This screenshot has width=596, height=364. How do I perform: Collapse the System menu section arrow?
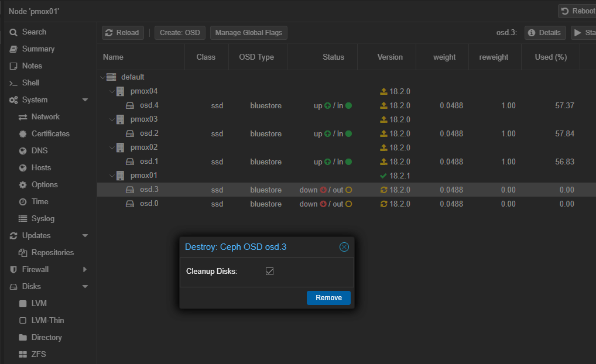click(85, 100)
